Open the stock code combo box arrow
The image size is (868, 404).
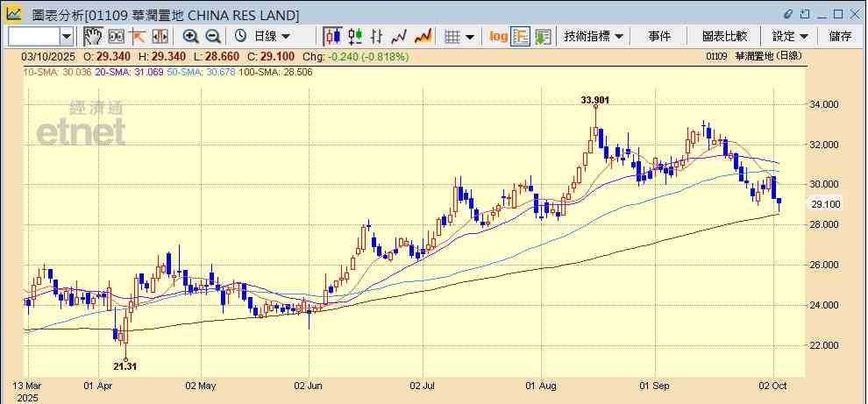[67, 36]
